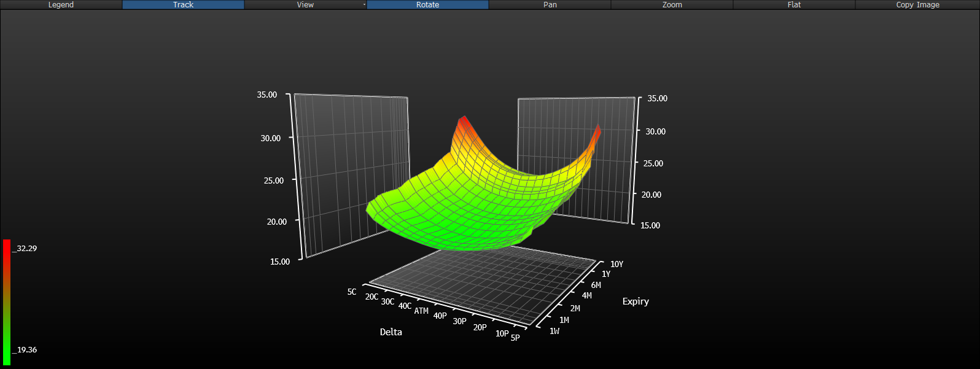Click the Copy Image button

pyautogui.click(x=917, y=4)
